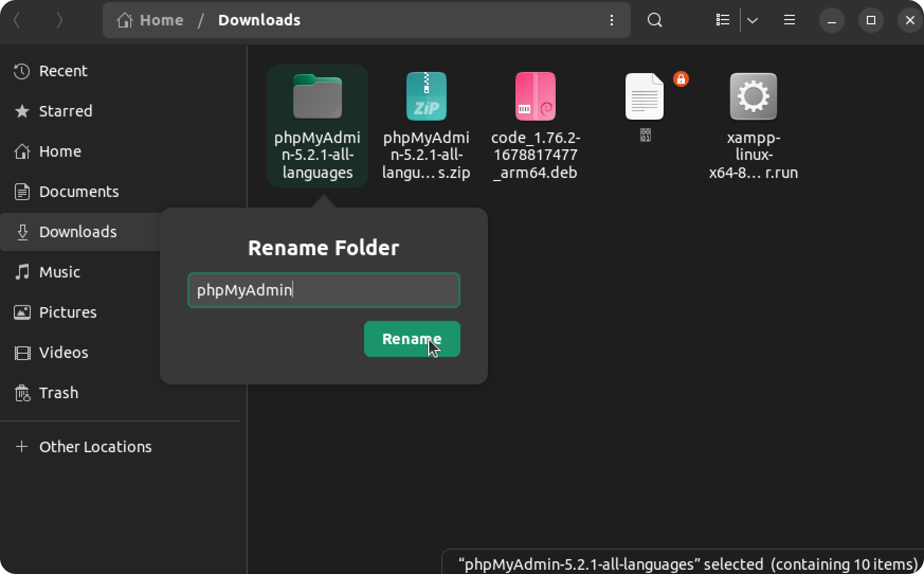This screenshot has width=924, height=574.
Task: Close the Files window
Action: point(910,20)
